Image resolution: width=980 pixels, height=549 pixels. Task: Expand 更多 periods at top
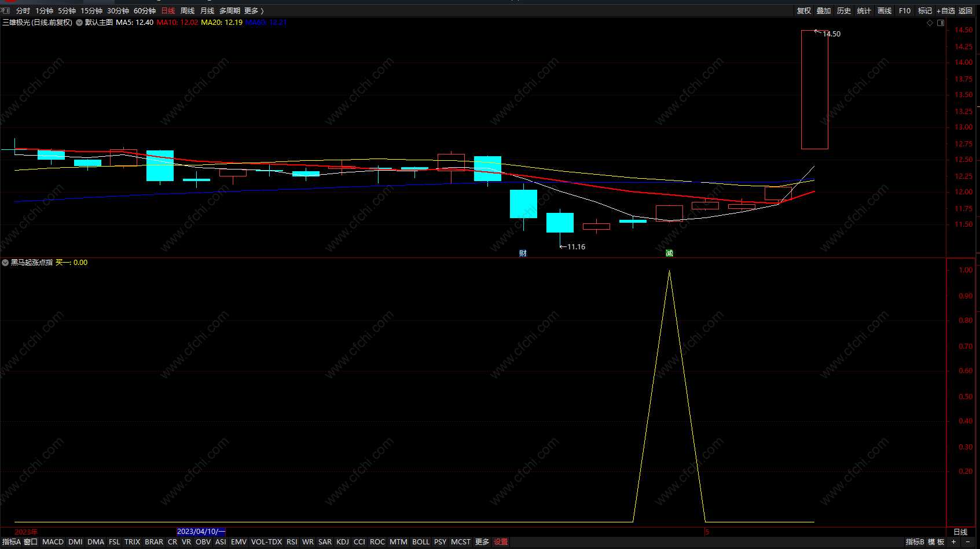point(254,11)
